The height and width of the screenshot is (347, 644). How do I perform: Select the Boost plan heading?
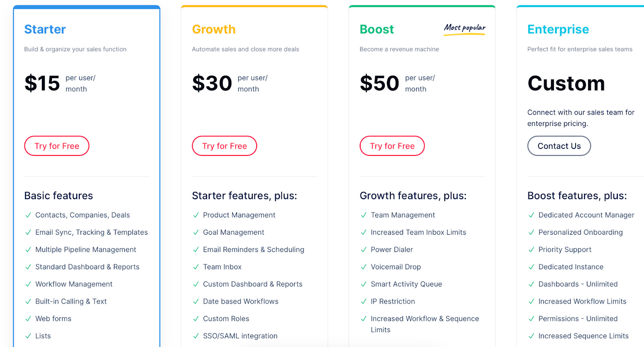tap(377, 29)
